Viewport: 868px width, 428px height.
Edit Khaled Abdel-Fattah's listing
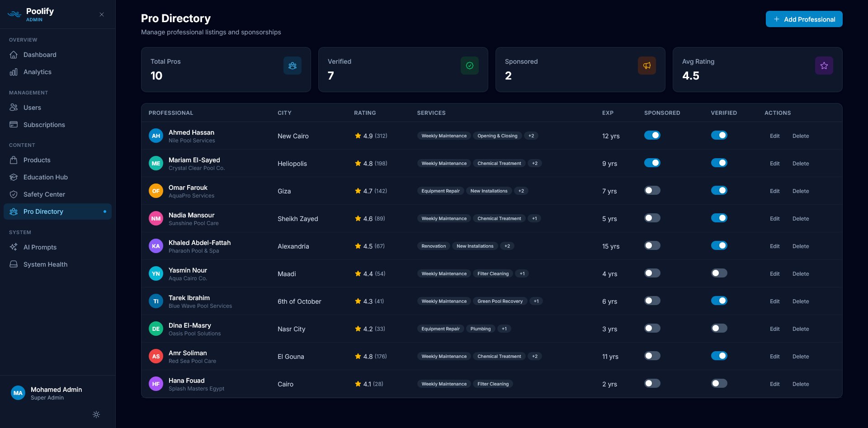coord(774,246)
